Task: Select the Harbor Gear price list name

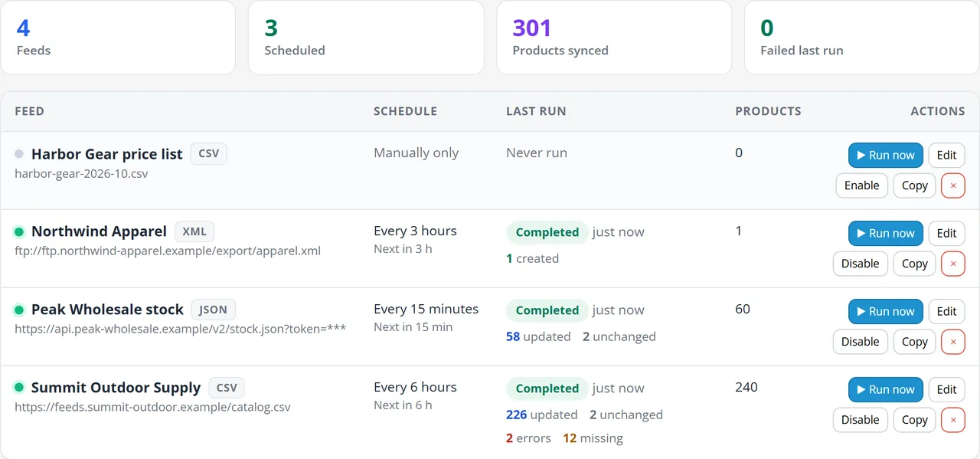Action: point(107,154)
